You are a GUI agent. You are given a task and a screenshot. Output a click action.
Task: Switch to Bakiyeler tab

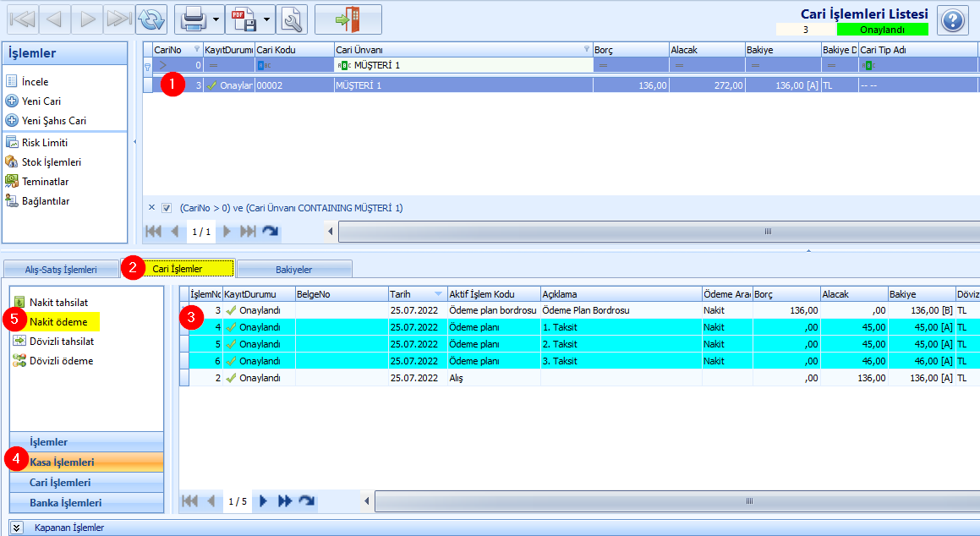293,270
